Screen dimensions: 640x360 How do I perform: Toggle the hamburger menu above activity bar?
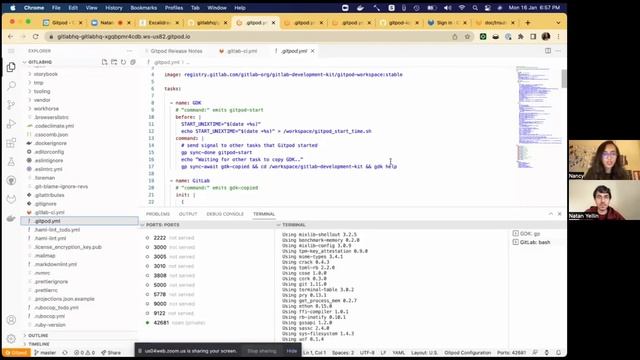pos(11,51)
